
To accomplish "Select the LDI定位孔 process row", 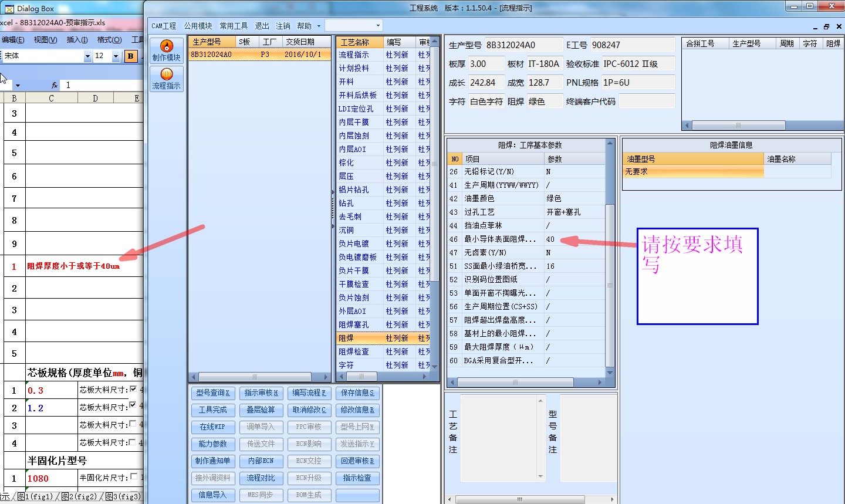I will (383, 109).
